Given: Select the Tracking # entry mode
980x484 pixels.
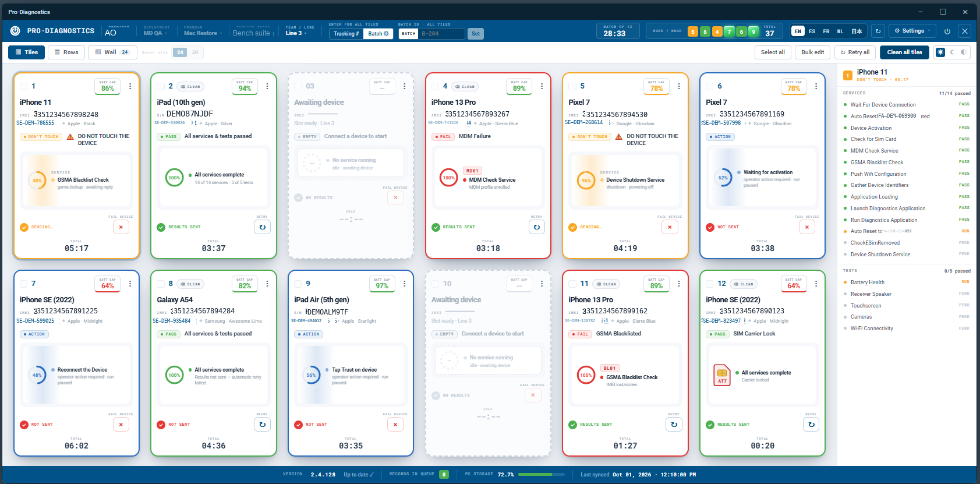Looking at the screenshot, I should pos(346,34).
